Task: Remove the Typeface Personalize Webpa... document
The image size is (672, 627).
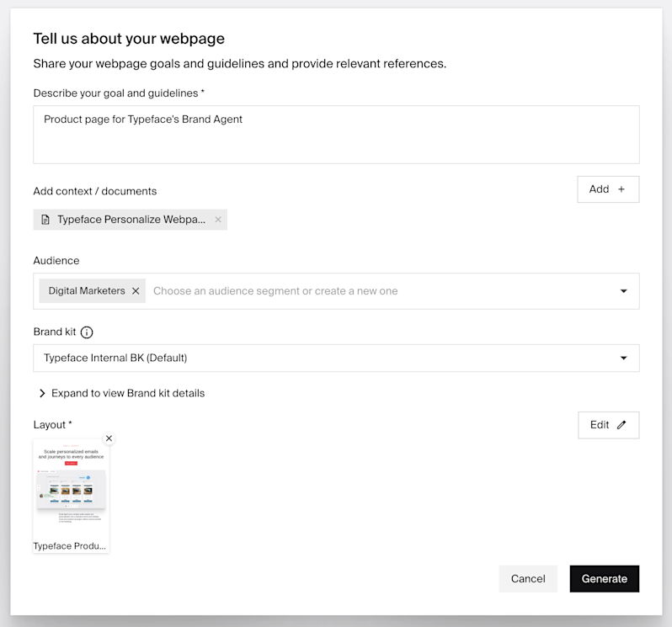Action: coord(218,220)
